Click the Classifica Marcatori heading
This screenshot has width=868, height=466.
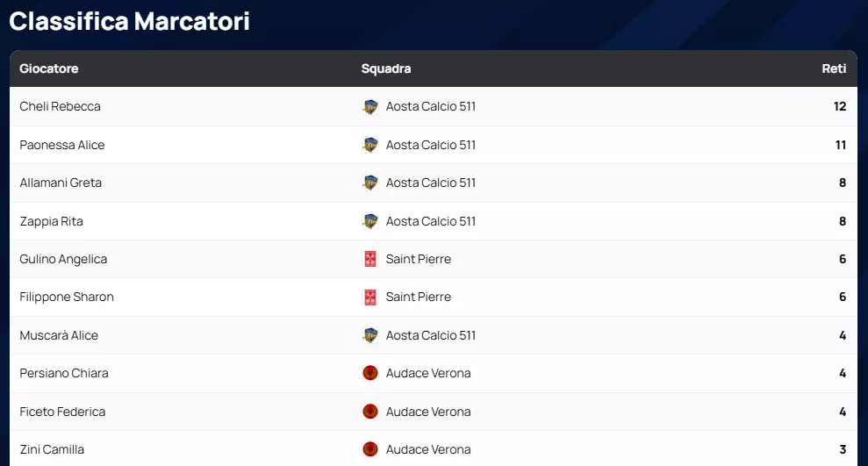tap(130, 21)
